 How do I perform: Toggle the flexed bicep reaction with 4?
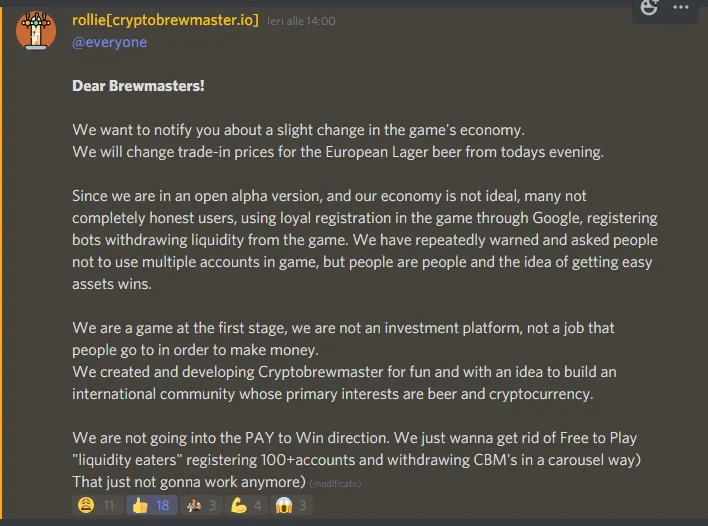pyautogui.click(x=247, y=505)
